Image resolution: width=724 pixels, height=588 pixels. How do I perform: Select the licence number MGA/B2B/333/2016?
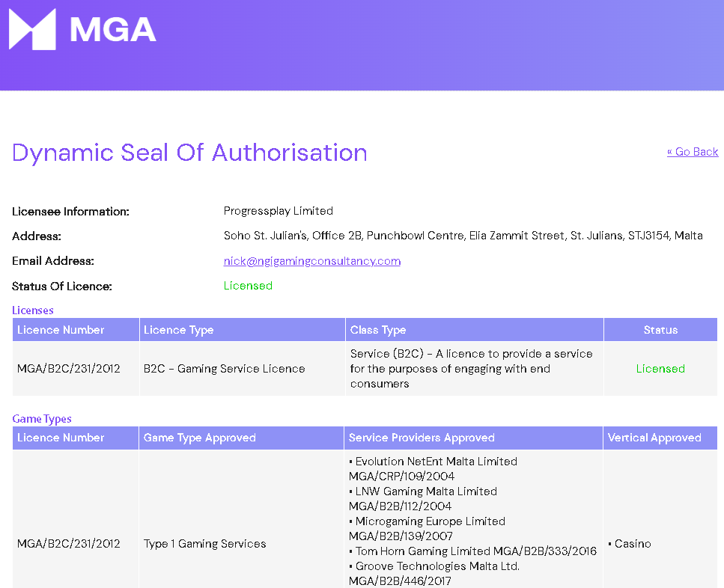point(545,551)
